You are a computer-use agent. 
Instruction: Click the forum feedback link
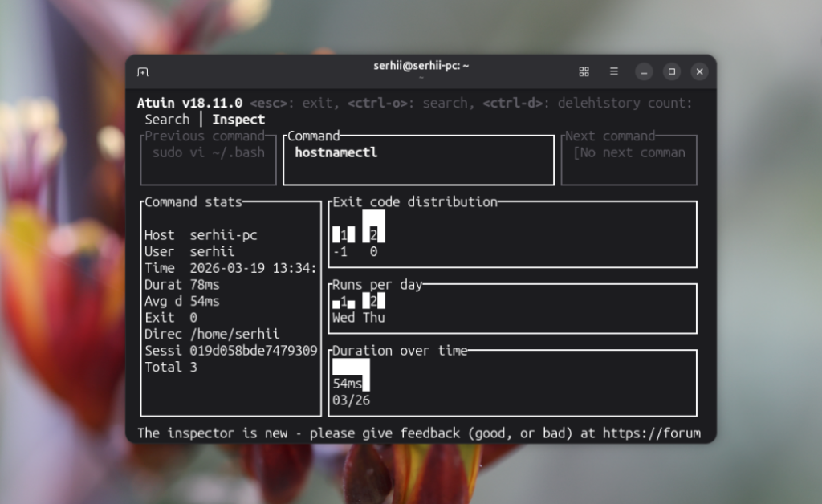pos(651,433)
